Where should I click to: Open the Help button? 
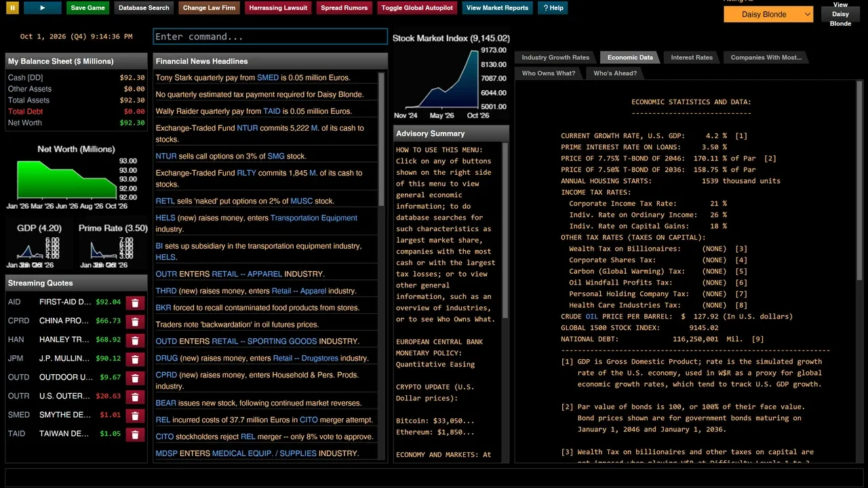(553, 8)
